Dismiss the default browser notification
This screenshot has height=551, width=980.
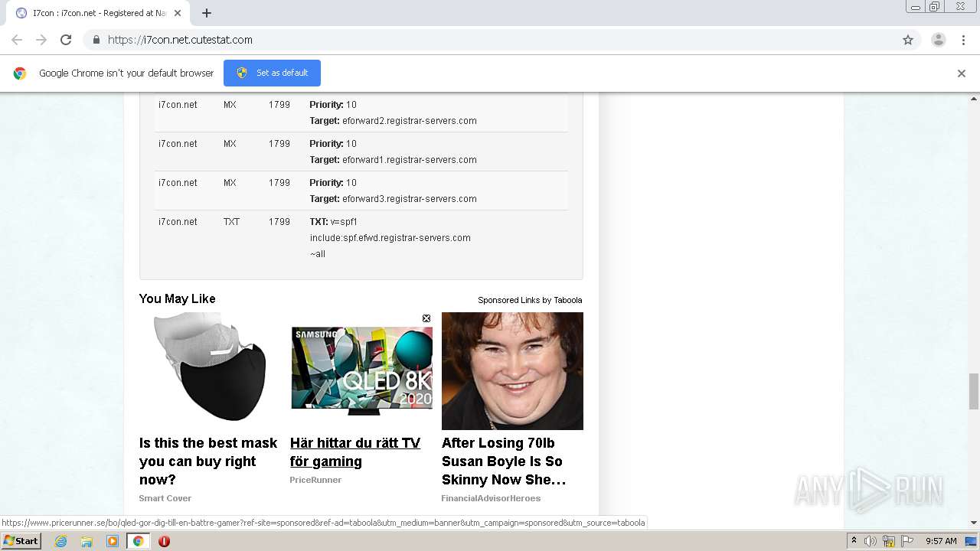point(962,73)
